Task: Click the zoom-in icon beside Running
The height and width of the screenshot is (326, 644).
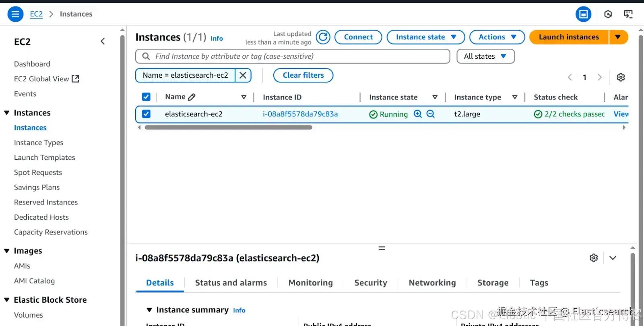Action: pyautogui.click(x=418, y=114)
